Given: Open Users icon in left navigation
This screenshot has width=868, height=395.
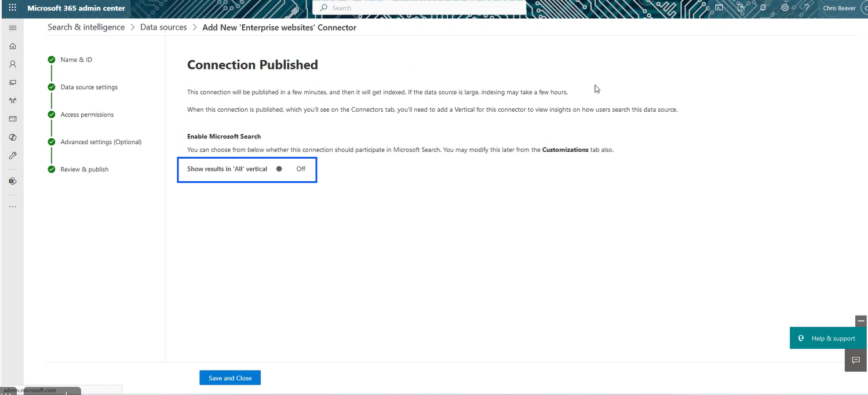Looking at the screenshot, I should coord(12,64).
